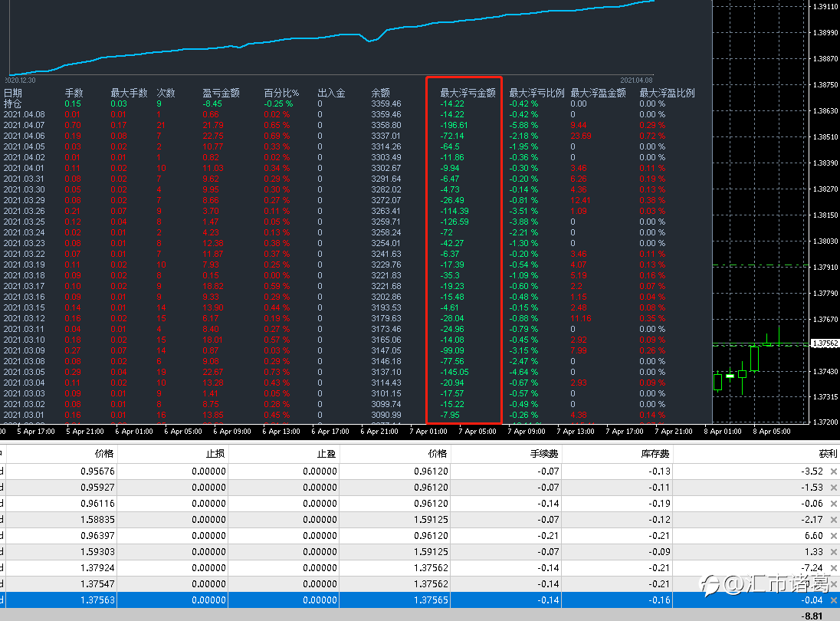Viewport: 840px width, 621px height.
Task: Sort by the 获利 profit column
Action: pyautogui.click(x=827, y=454)
